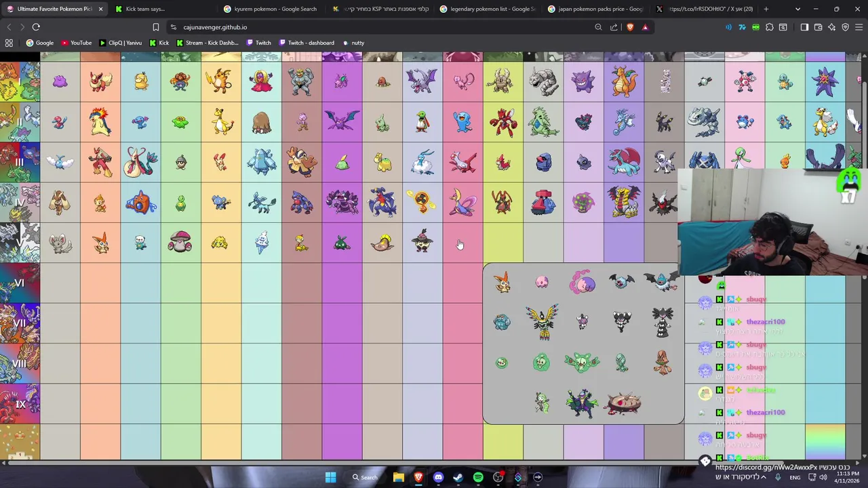Select Victini in the Pokemon picker popup
The image size is (868, 488).
point(502,283)
